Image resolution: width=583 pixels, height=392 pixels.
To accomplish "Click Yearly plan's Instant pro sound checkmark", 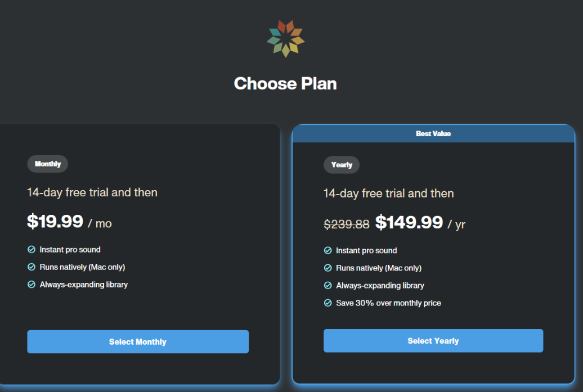I will [x=328, y=250].
